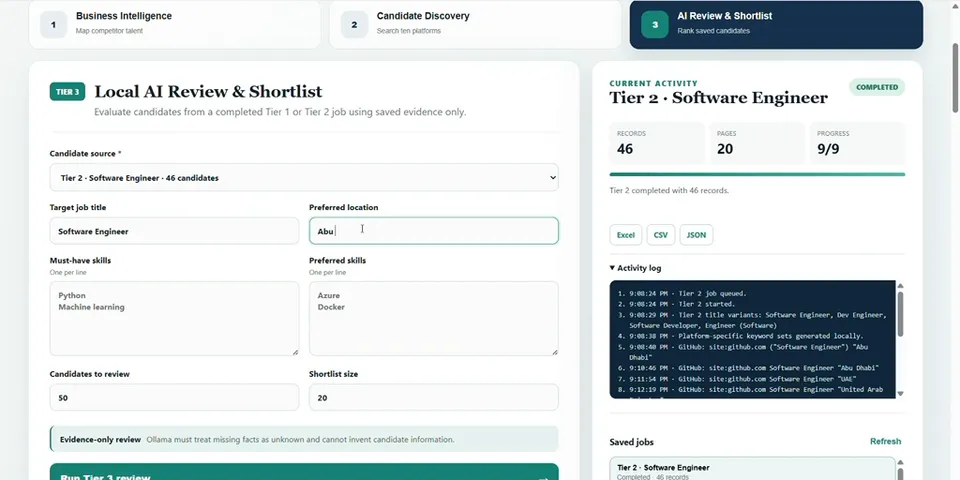
Task: Click the TIER 3 badge
Action: point(67,92)
